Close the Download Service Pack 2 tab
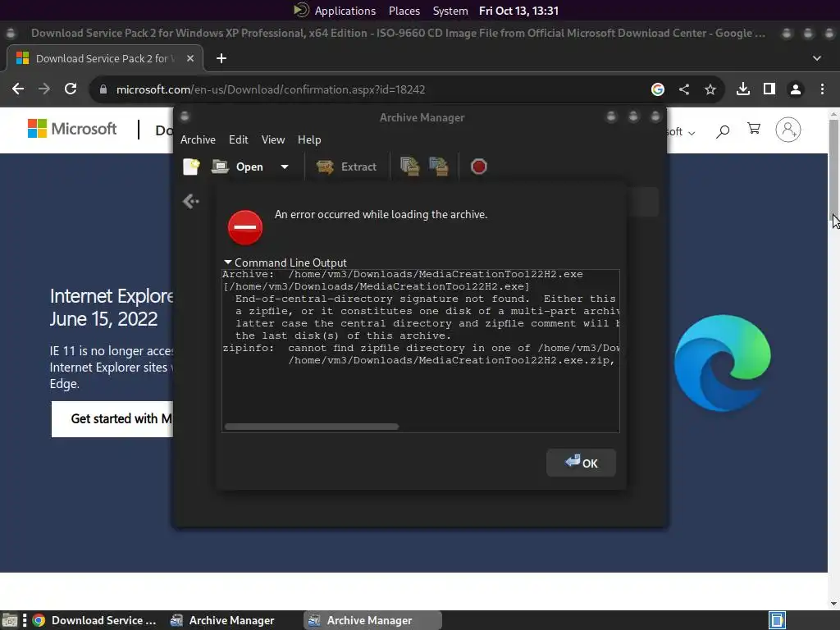 (x=190, y=58)
